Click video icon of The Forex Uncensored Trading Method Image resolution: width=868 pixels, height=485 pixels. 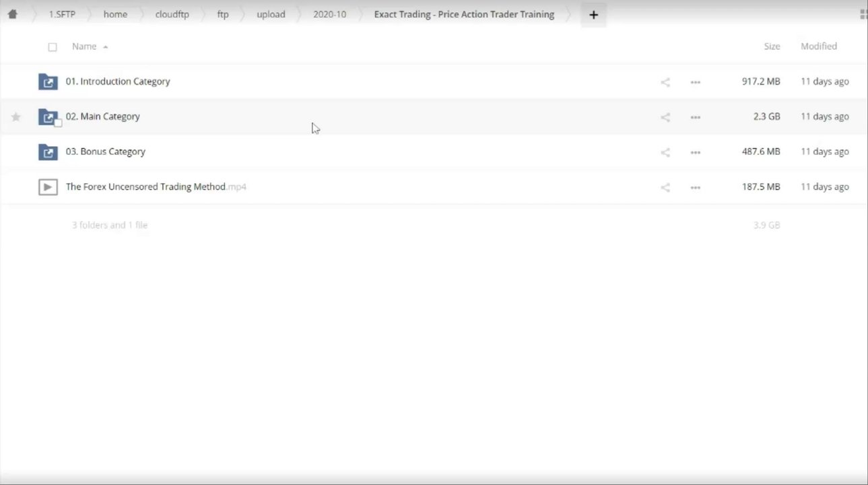pyautogui.click(x=48, y=187)
